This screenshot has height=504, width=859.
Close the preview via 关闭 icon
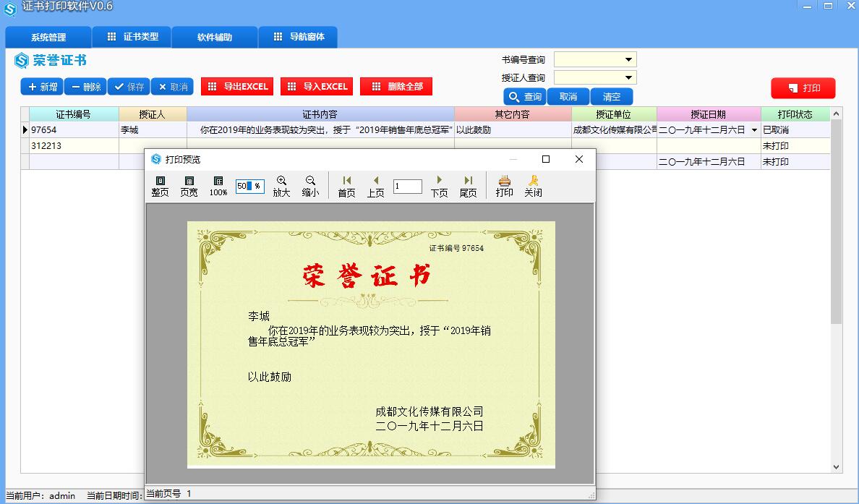click(x=533, y=187)
